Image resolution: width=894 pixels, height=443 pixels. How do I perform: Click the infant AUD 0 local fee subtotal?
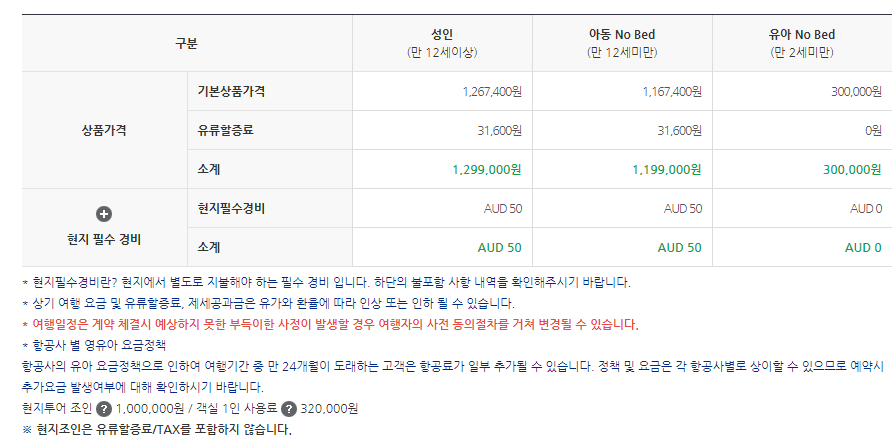pyautogui.click(x=863, y=247)
